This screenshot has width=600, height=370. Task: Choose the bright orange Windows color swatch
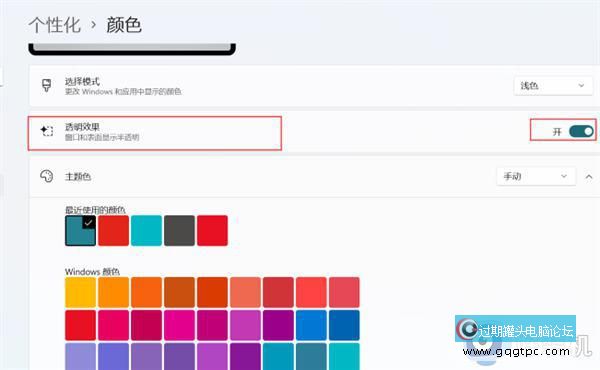point(146,292)
